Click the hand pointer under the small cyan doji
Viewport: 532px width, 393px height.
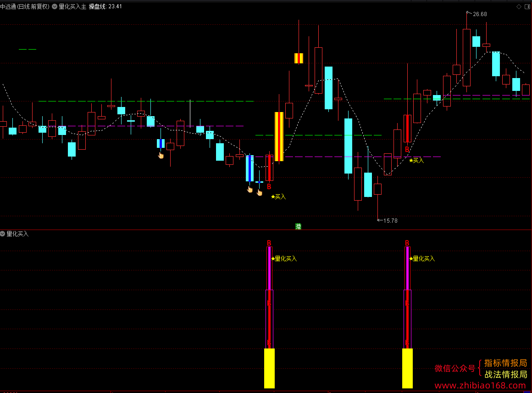[260, 193]
